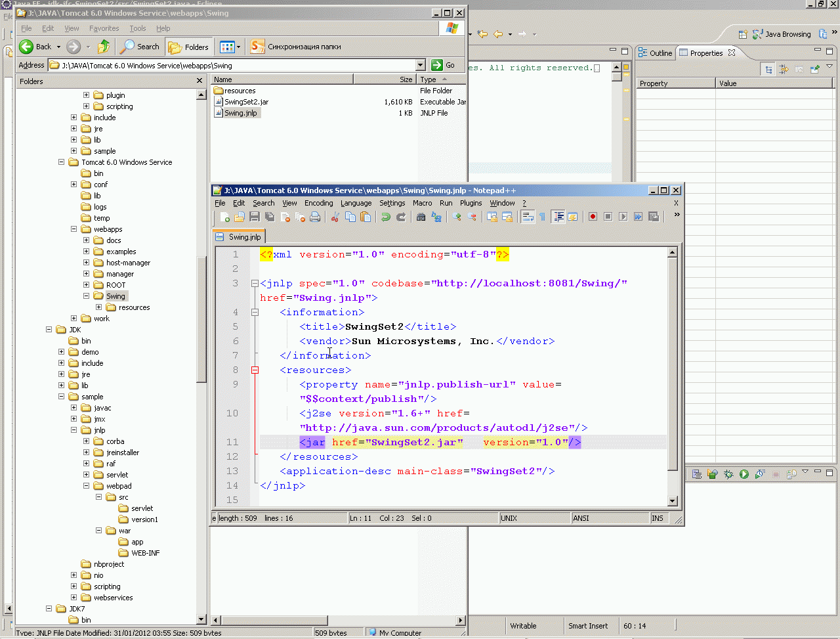Screen dimensions: 840x639
Task: Open the Address bar dropdown arrow
Action: point(421,65)
